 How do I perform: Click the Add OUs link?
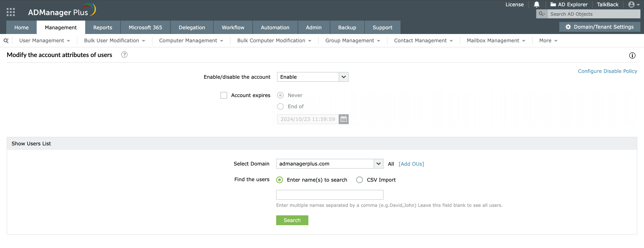click(411, 164)
